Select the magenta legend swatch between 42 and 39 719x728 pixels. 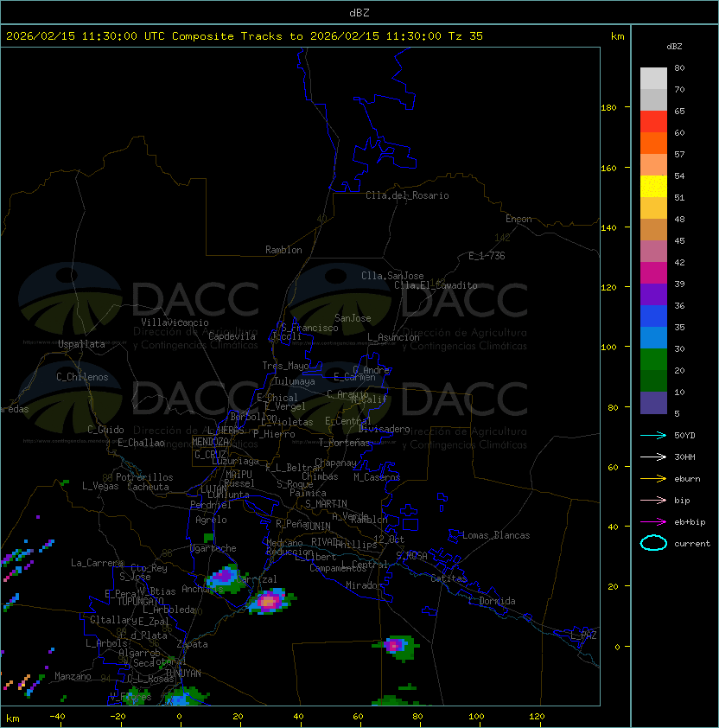click(x=653, y=273)
